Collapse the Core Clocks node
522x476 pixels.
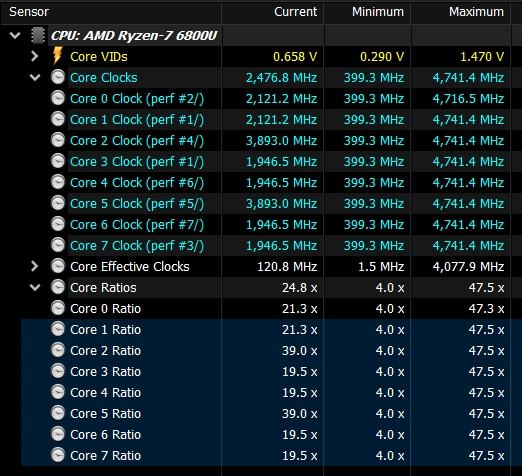pyautogui.click(x=35, y=77)
